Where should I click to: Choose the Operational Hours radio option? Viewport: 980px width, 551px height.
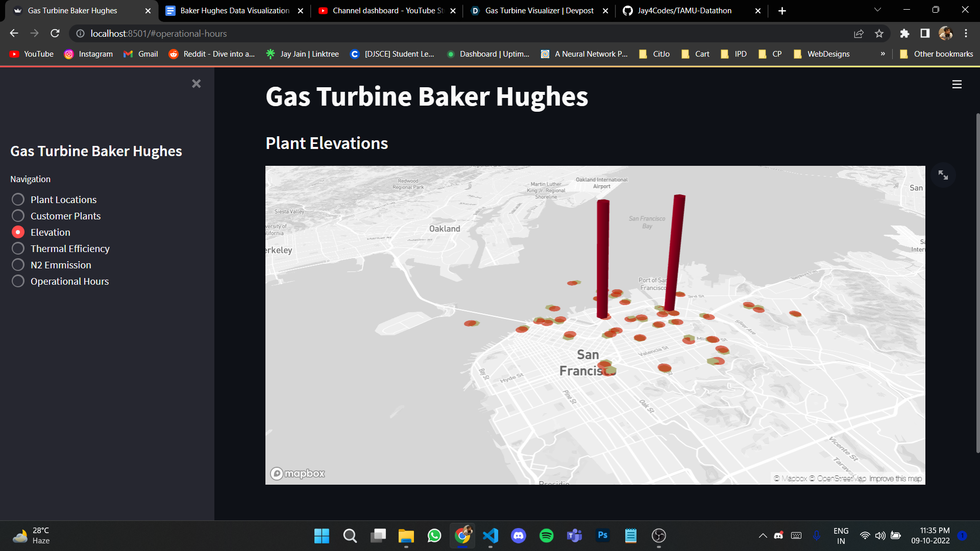(x=18, y=281)
